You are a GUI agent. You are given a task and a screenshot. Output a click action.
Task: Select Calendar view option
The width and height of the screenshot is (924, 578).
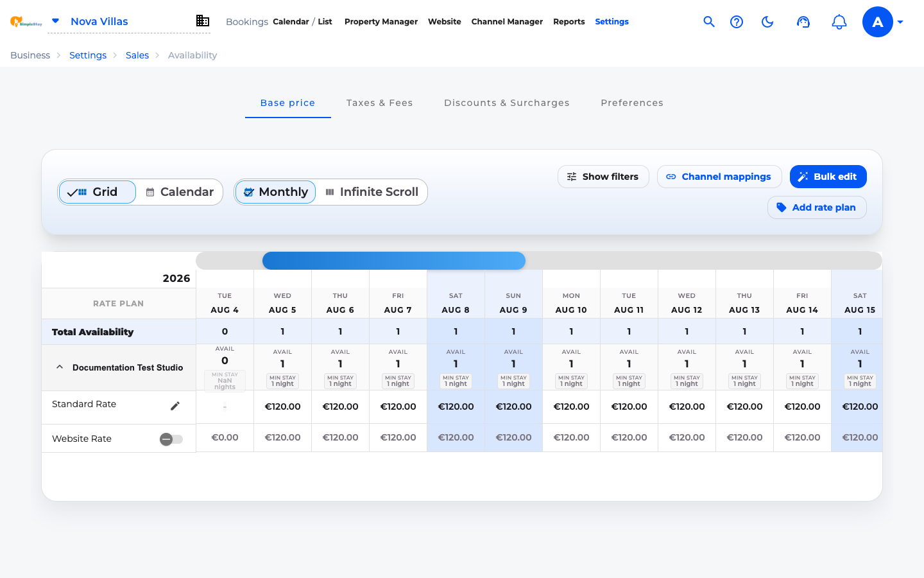pyautogui.click(x=180, y=192)
